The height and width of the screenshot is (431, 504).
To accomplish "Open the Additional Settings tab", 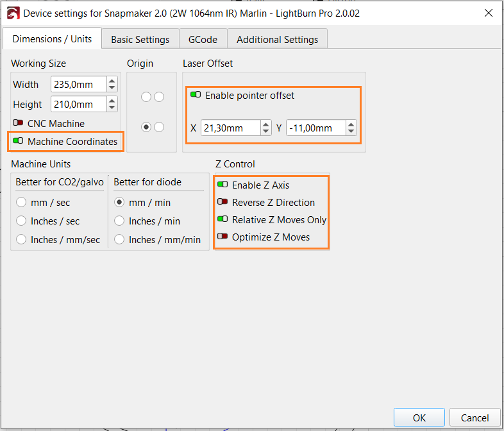I will tap(277, 39).
